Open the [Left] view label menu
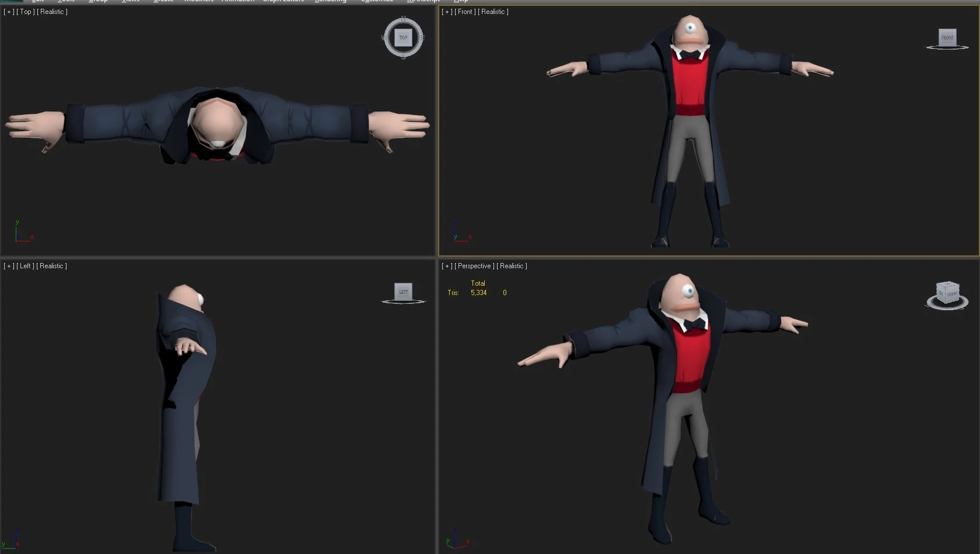Screen dimensions: 980x554 (x=26, y=266)
